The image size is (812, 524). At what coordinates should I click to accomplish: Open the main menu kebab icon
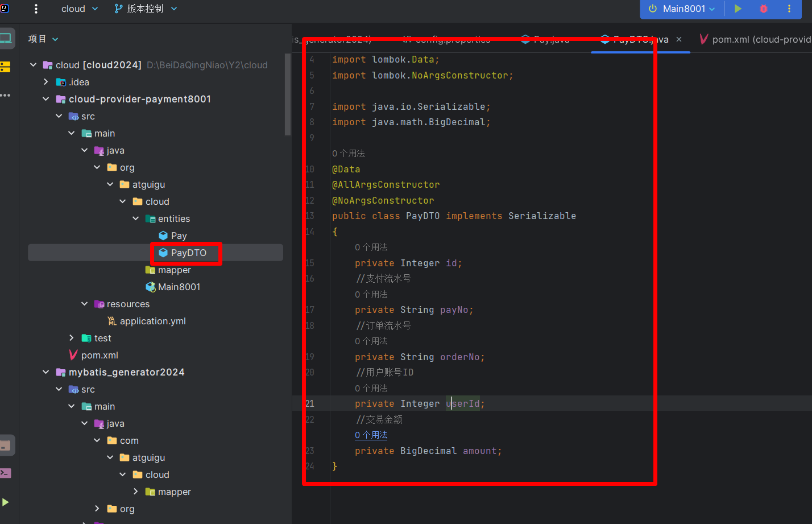click(36, 9)
